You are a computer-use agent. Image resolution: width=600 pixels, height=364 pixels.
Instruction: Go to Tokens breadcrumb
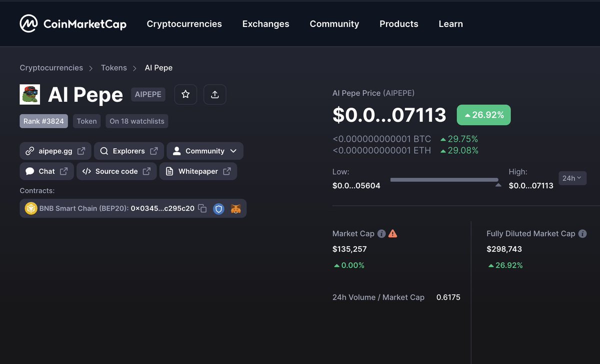tap(114, 68)
